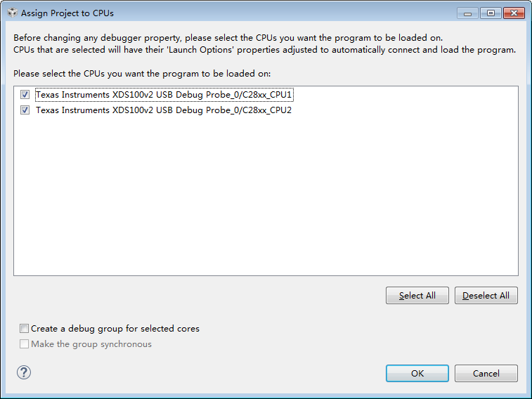Click the Assign Project to CPUs title text
This screenshot has height=399, width=532.
click(67, 13)
